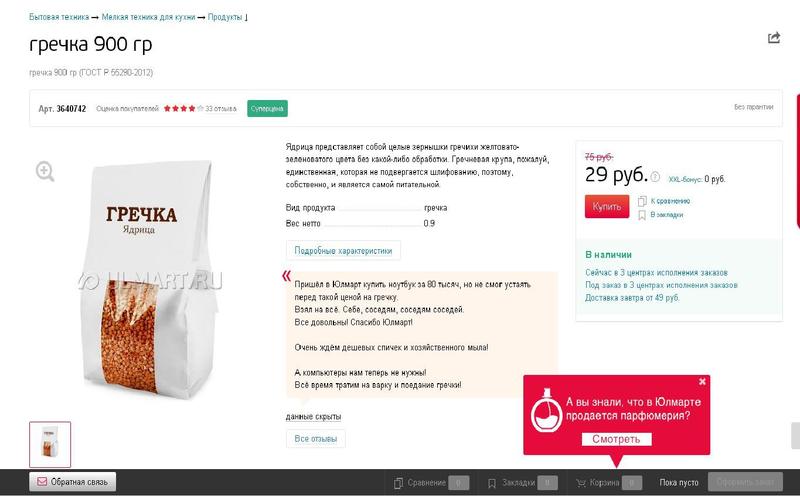Click the price info question icon

(655, 177)
